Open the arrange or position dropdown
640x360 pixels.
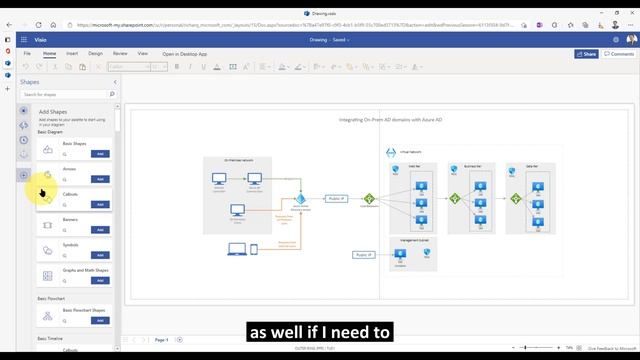point(318,67)
